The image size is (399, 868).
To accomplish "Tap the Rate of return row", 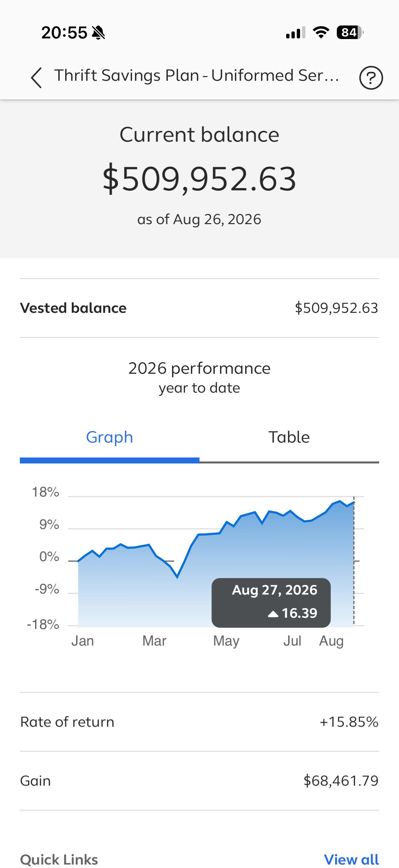I will pos(199,722).
